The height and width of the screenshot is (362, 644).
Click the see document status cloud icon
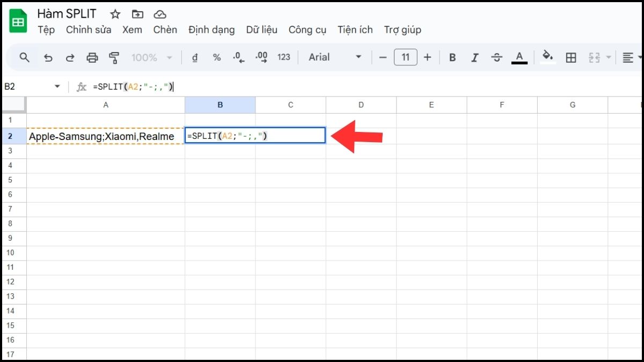point(160,14)
